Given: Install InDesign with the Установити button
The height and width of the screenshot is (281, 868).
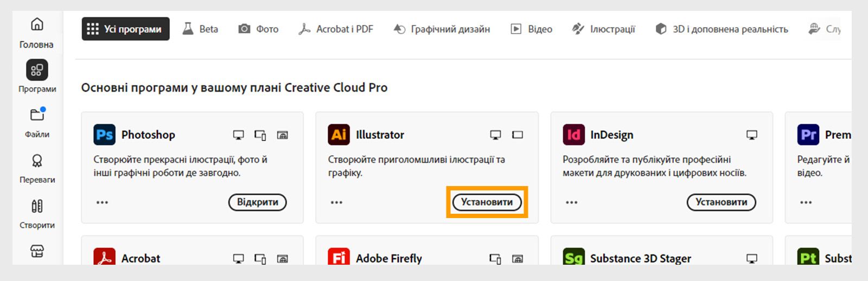Looking at the screenshot, I should click(x=722, y=202).
